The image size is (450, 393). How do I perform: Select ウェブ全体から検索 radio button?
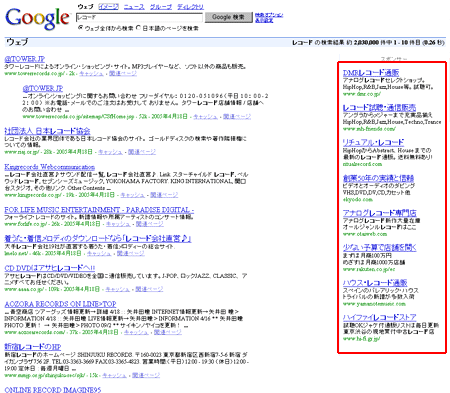80,28
